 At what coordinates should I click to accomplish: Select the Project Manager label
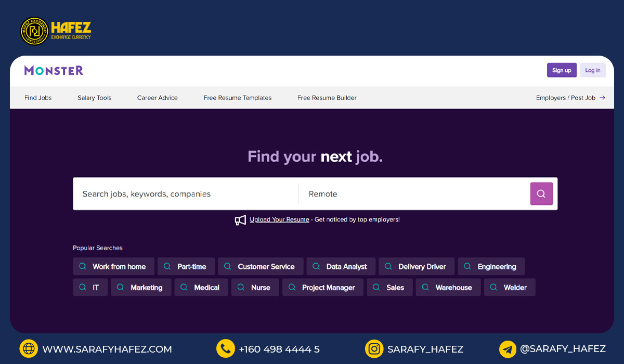click(329, 288)
